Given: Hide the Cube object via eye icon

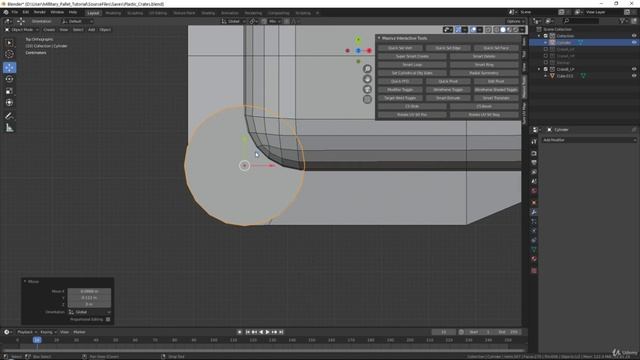Looking at the screenshot, I should point(634,76).
